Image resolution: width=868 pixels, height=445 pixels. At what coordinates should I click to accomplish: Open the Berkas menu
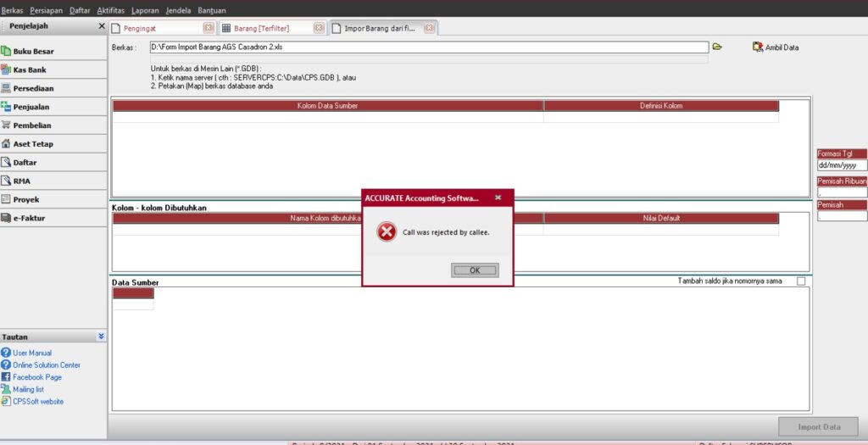12,10
